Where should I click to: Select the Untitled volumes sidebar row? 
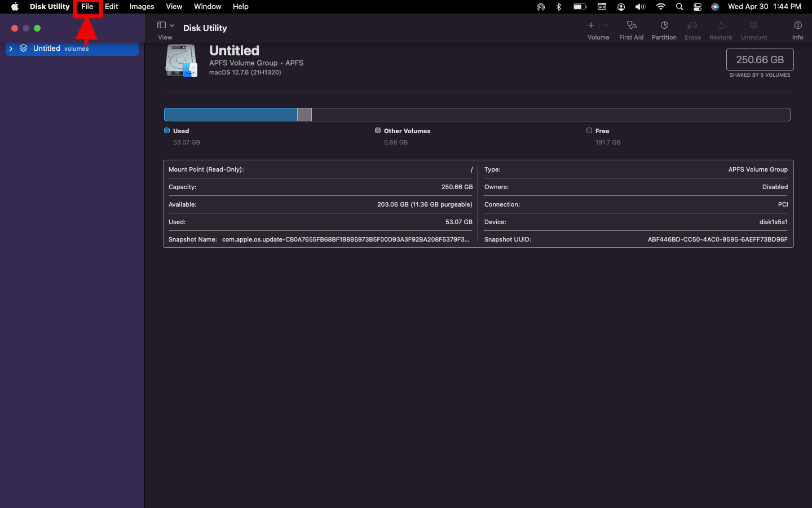pos(73,49)
